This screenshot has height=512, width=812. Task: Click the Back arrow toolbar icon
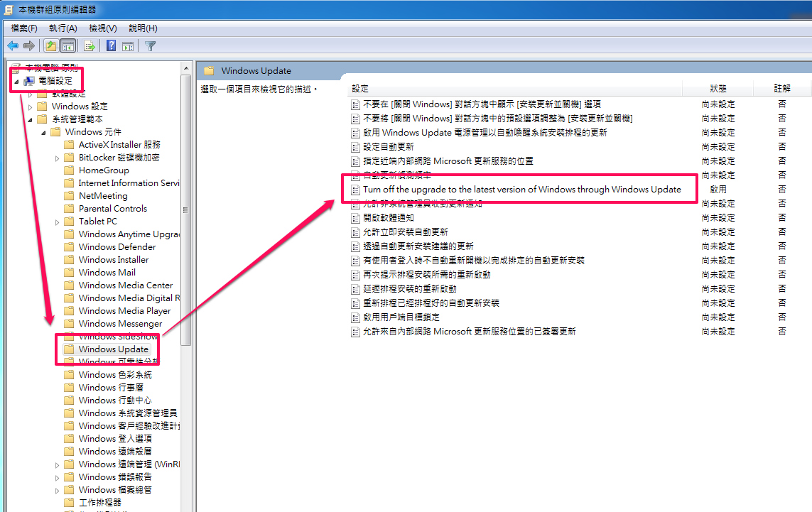point(13,46)
